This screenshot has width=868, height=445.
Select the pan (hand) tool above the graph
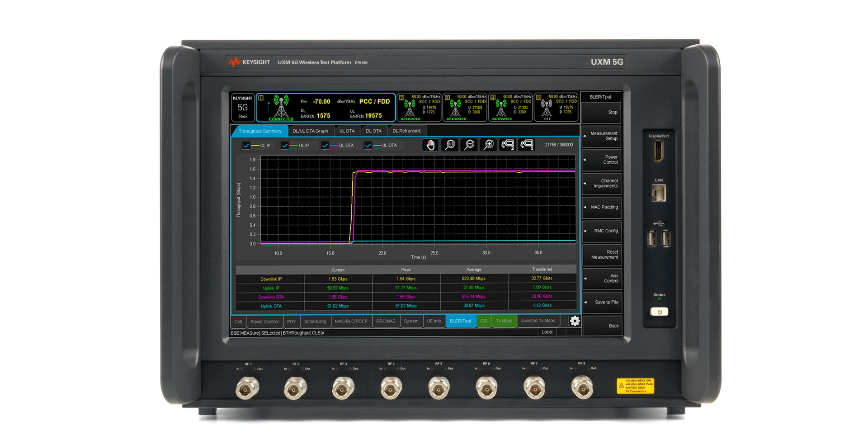[430, 145]
